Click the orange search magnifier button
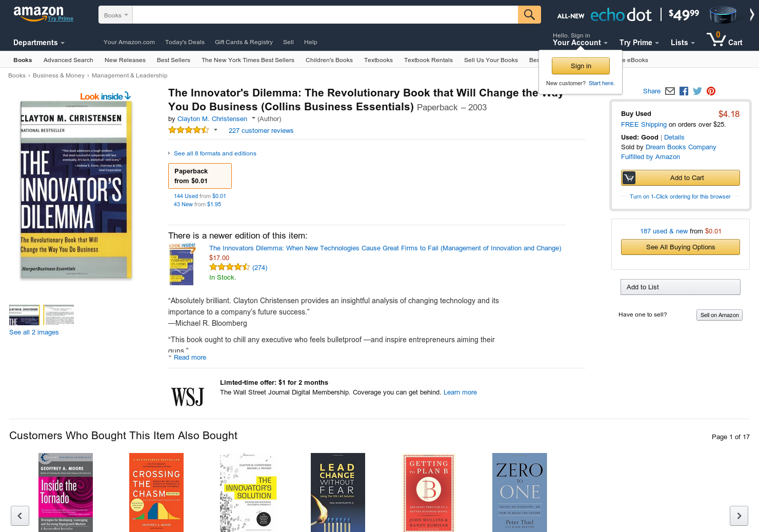The width and height of the screenshot is (759, 532). [529, 14]
